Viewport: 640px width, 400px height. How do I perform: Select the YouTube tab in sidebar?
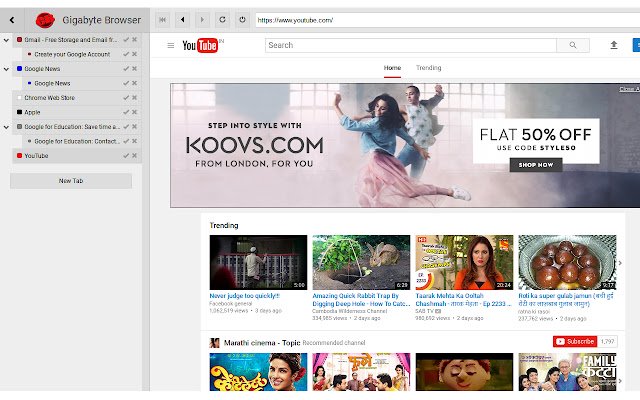tap(36, 156)
